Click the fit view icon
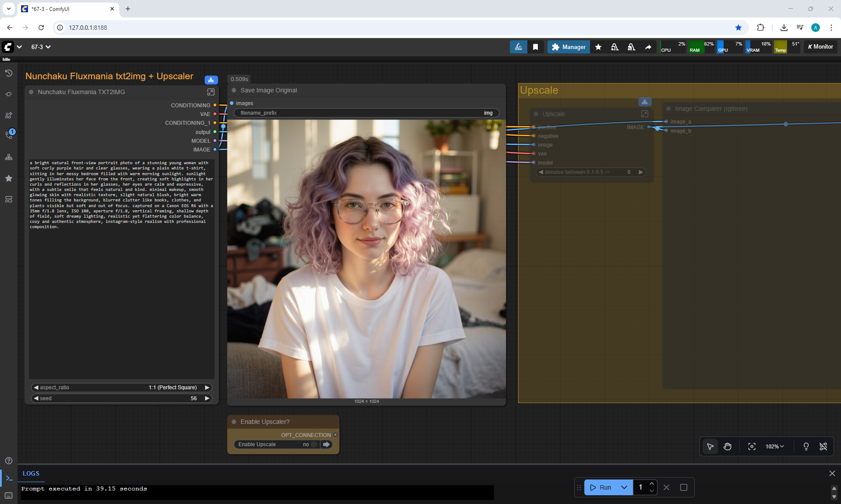 (x=752, y=446)
